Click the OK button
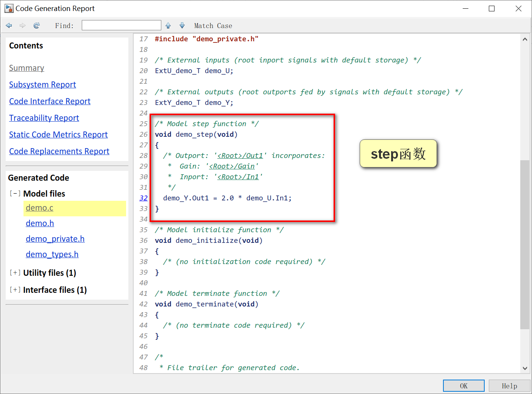 coord(464,386)
